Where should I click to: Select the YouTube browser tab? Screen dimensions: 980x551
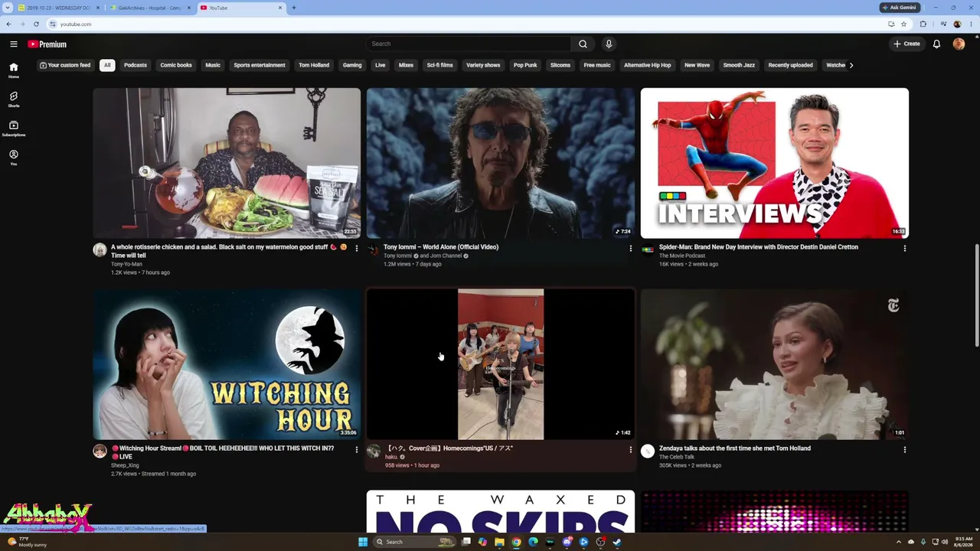[241, 8]
